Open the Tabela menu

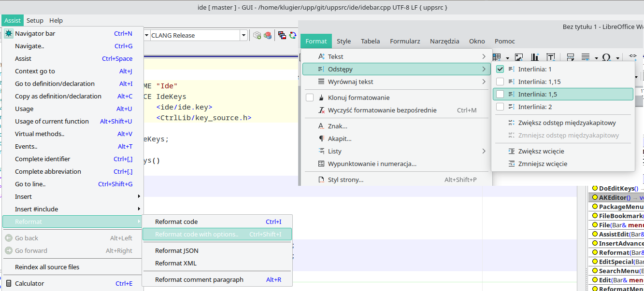click(370, 41)
